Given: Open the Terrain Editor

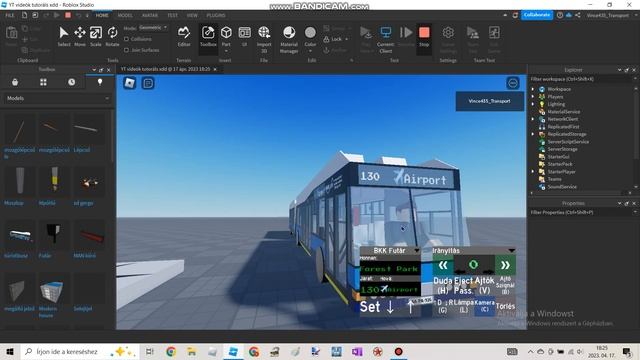Looking at the screenshot, I should [x=184, y=36].
